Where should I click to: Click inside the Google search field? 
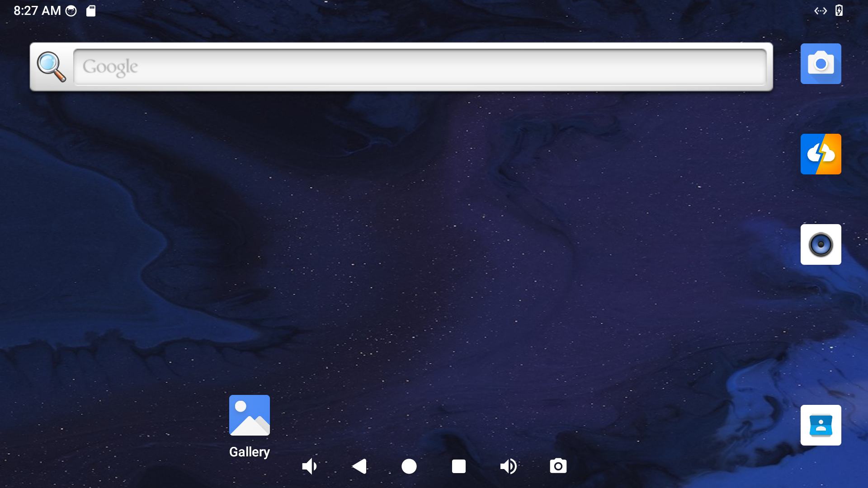click(x=420, y=67)
